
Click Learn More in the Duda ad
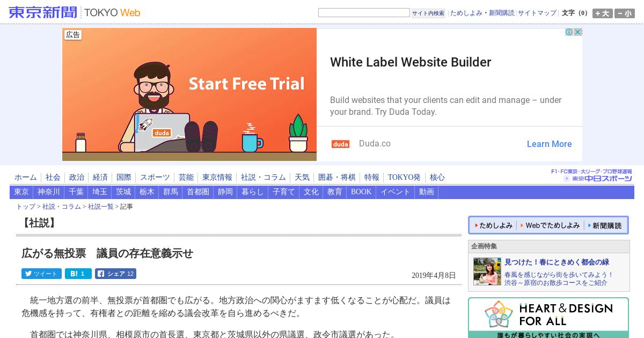549,144
